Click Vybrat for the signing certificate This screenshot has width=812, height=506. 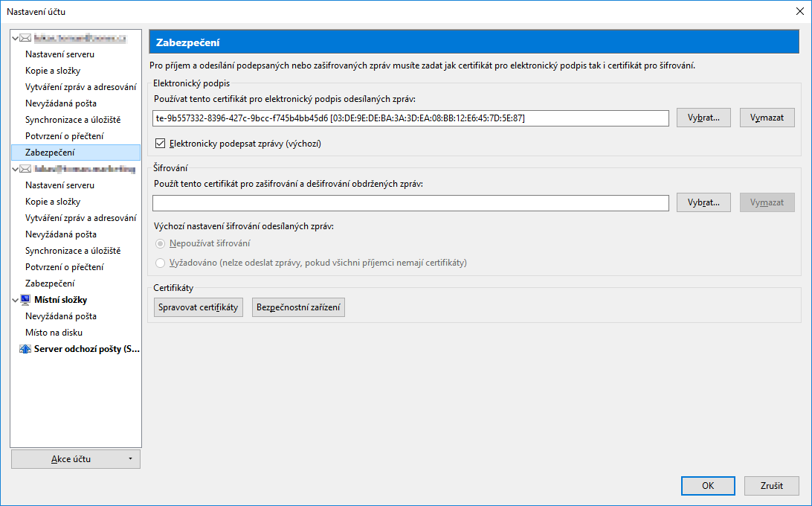coord(703,118)
